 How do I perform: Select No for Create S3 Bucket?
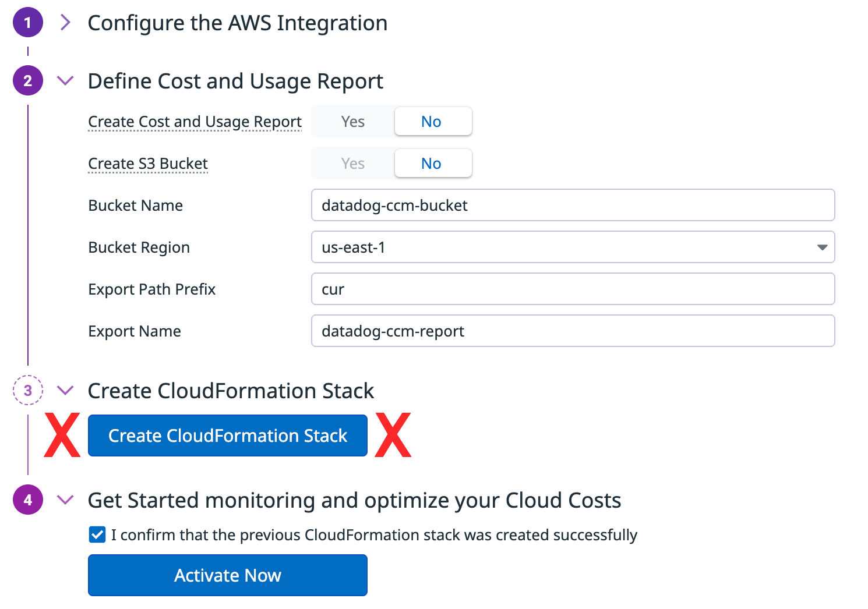432,164
